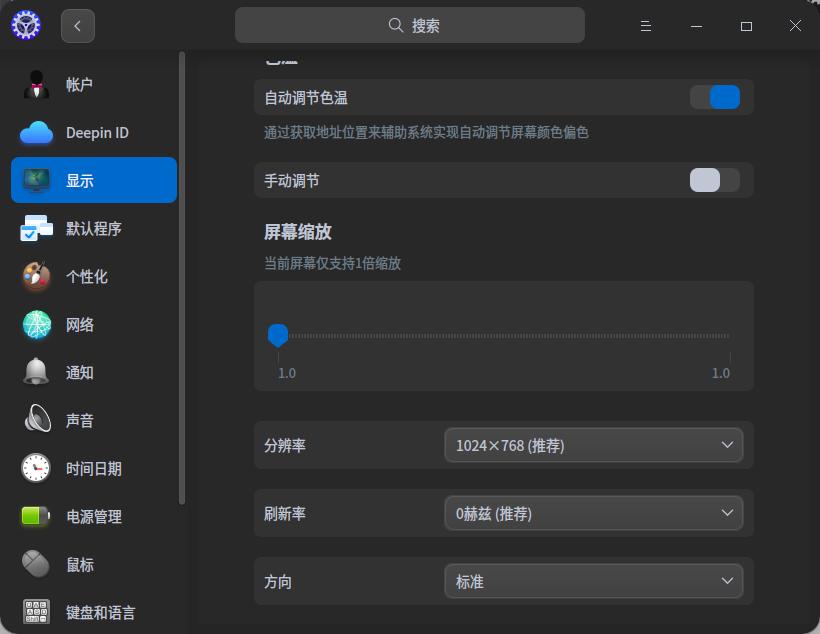Select the 显示 sidebar entry
The height and width of the screenshot is (634, 820).
[x=94, y=180]
